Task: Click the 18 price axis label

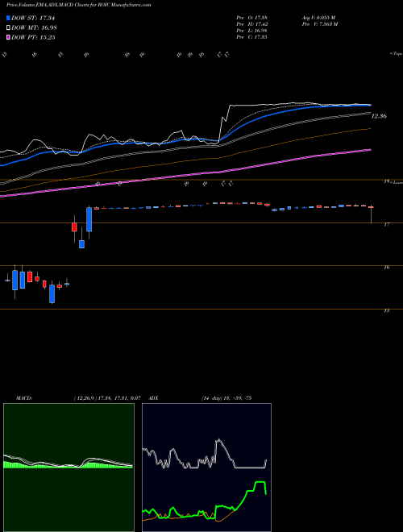Action: [386, 181]
